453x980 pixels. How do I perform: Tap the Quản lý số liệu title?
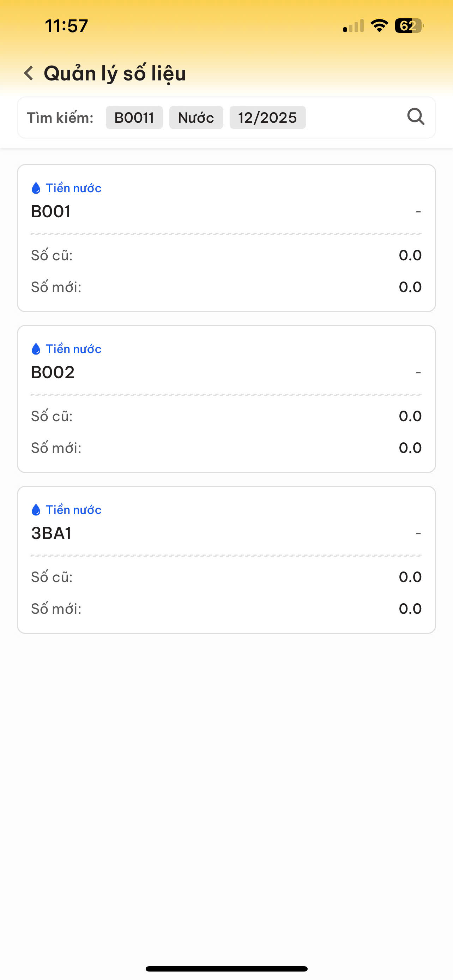tap(115, 73)
